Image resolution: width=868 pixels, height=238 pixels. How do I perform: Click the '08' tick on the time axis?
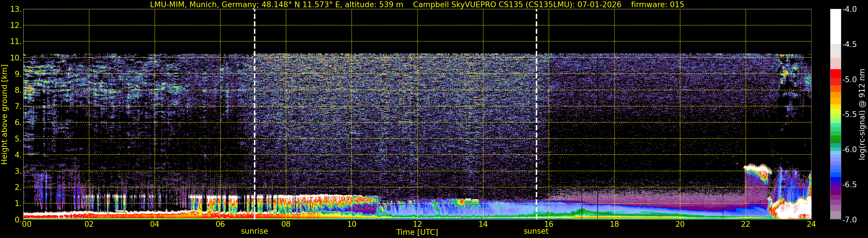coord(286,224)
